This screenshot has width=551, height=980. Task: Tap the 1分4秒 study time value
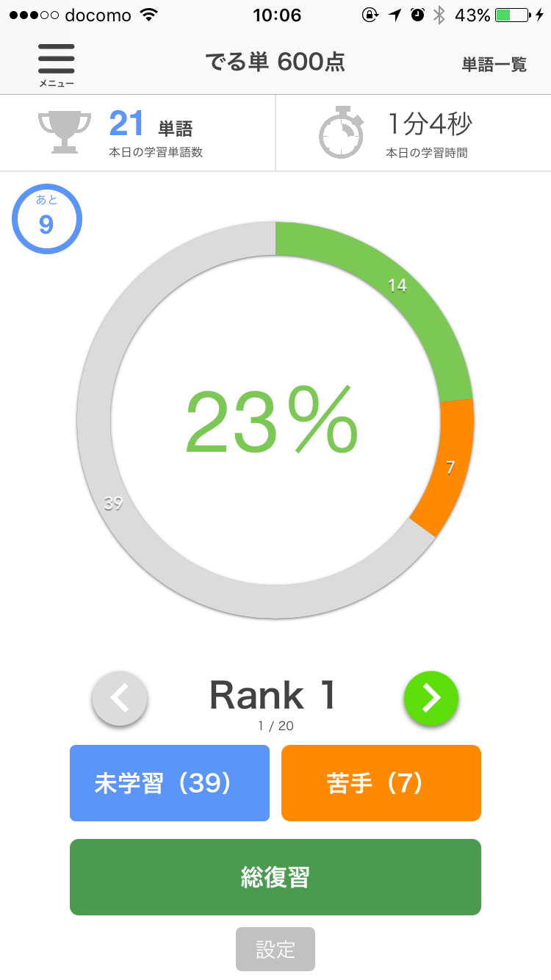pyautogui.click(x=430, y=125)
